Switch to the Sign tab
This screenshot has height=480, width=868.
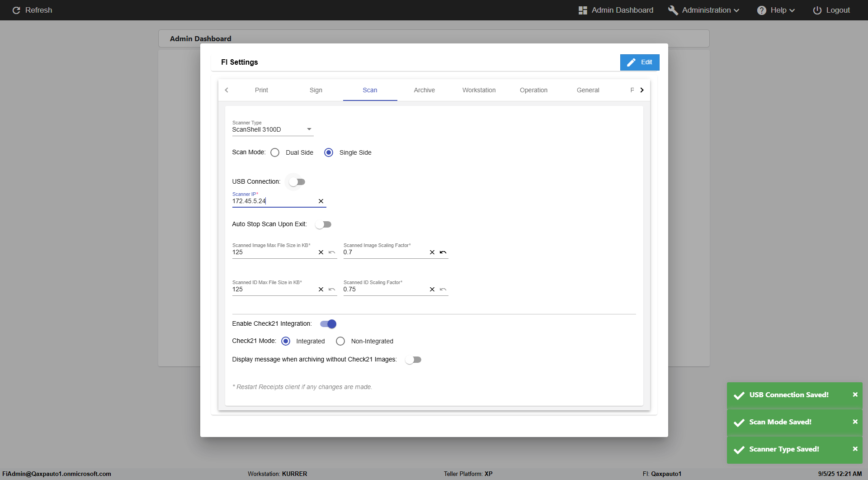coord(316,90)
